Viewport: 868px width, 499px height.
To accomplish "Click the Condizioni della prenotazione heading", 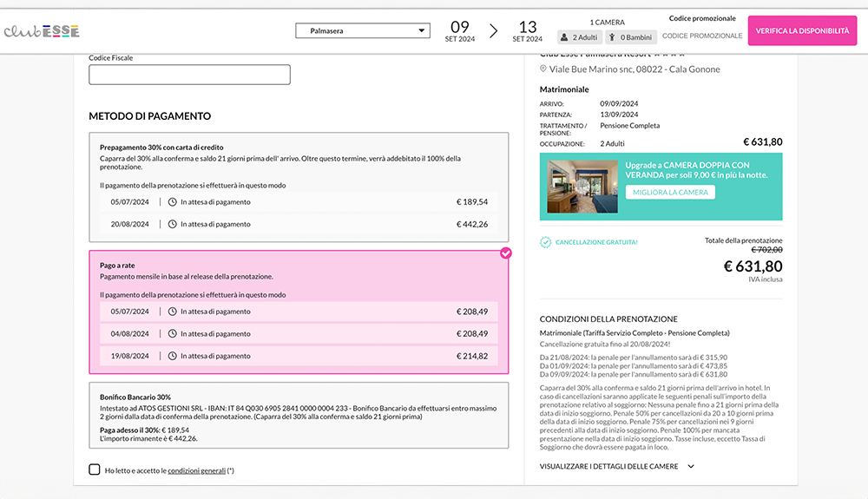I will coord(608,319).
